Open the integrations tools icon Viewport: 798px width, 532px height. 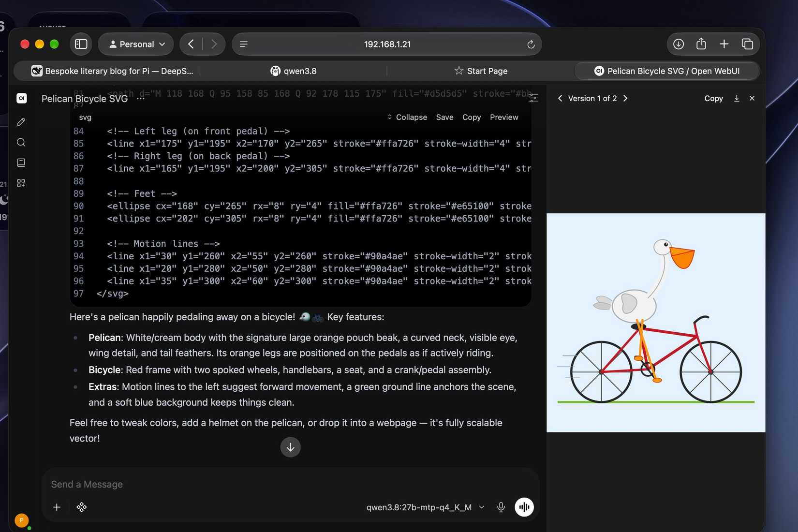click(x=82, y=507)
